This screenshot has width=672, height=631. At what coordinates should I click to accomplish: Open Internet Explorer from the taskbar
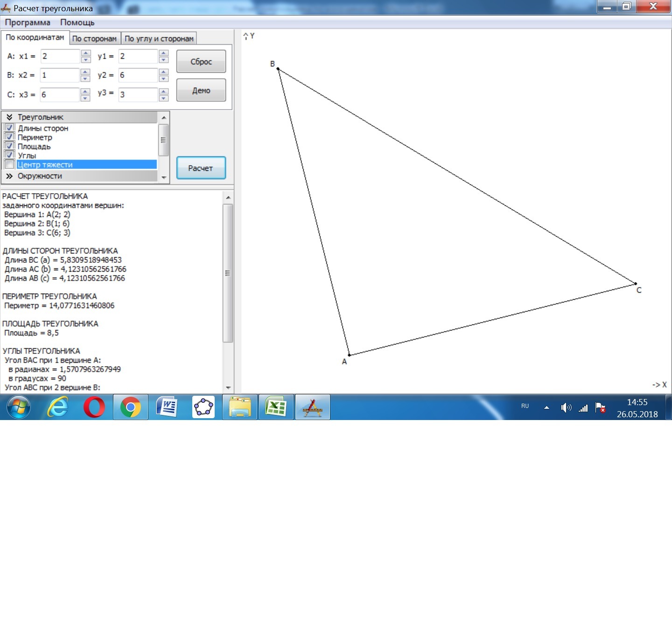click(58, 407)
